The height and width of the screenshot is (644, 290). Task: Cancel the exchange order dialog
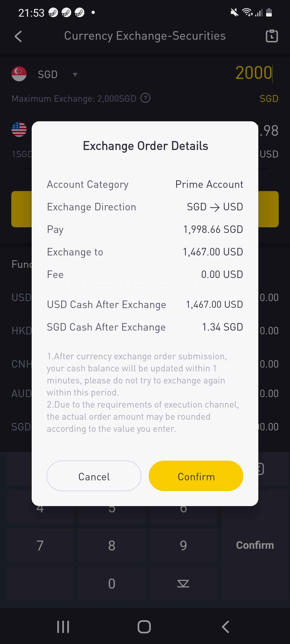(x=94, y=476)
